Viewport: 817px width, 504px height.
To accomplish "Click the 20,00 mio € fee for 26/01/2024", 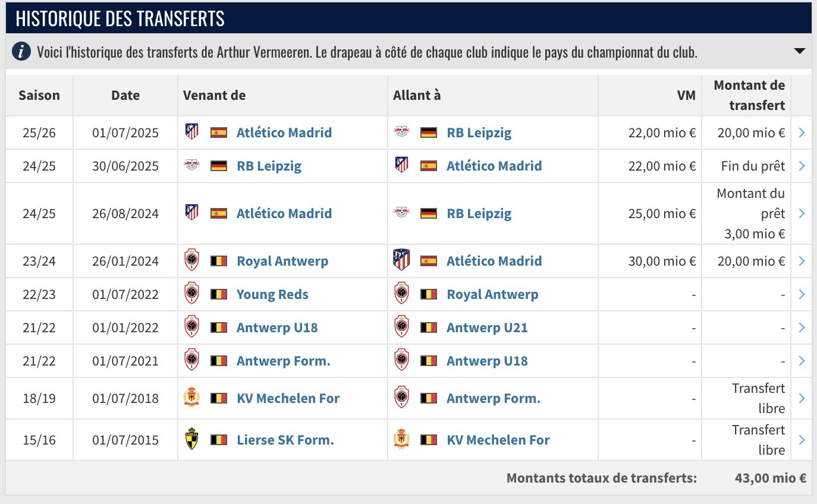I will click(x=752, y=261).
